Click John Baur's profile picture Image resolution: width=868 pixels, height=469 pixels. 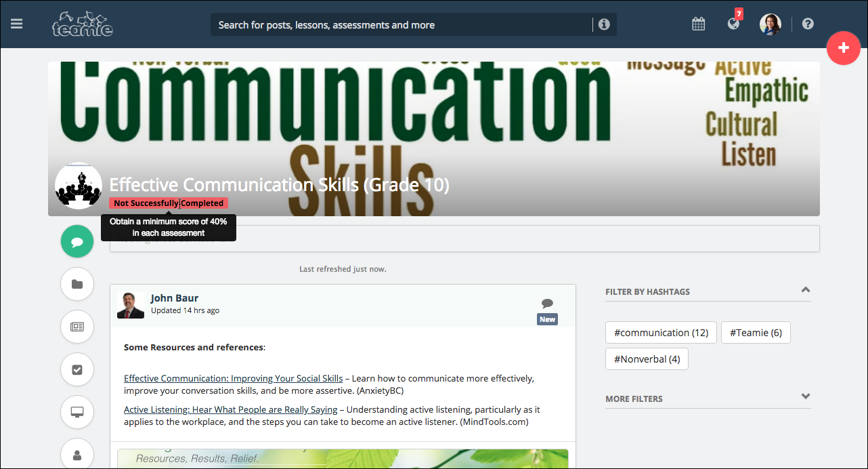(x=131, y=305)
